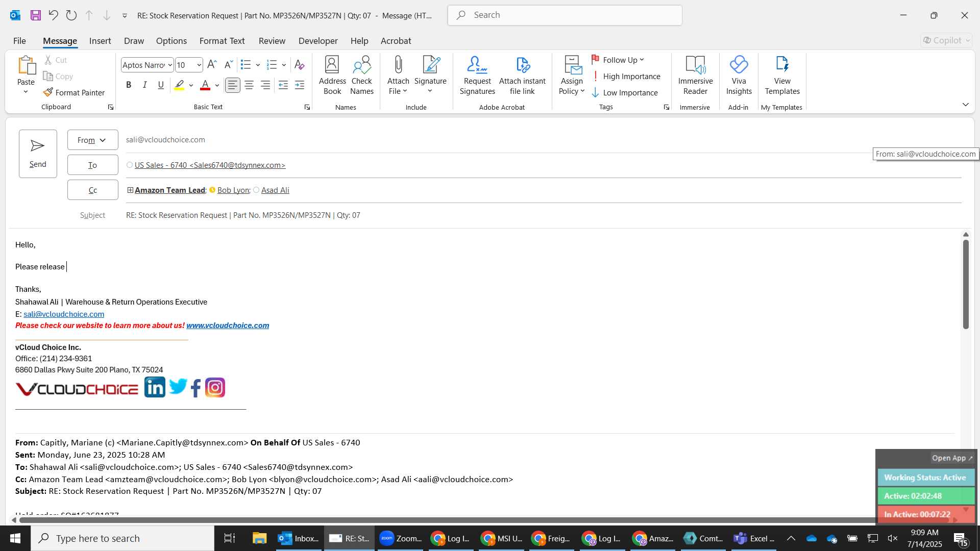Expand the Amazon Team Lead group
980x551 pixels.
[x=130, y=190]
